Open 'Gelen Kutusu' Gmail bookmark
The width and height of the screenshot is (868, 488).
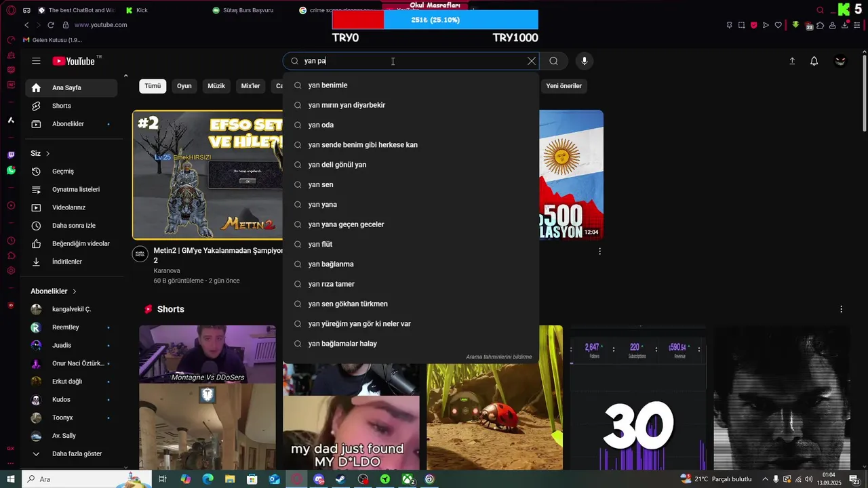[53, 40]
